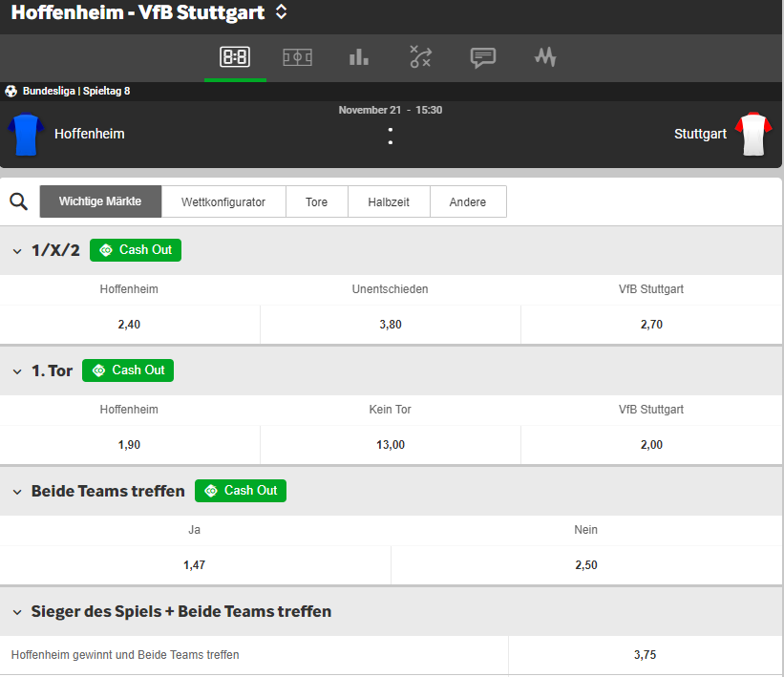Click the white Stuttgart jersey icon
784x677 pixels.
tap(753, 134)
